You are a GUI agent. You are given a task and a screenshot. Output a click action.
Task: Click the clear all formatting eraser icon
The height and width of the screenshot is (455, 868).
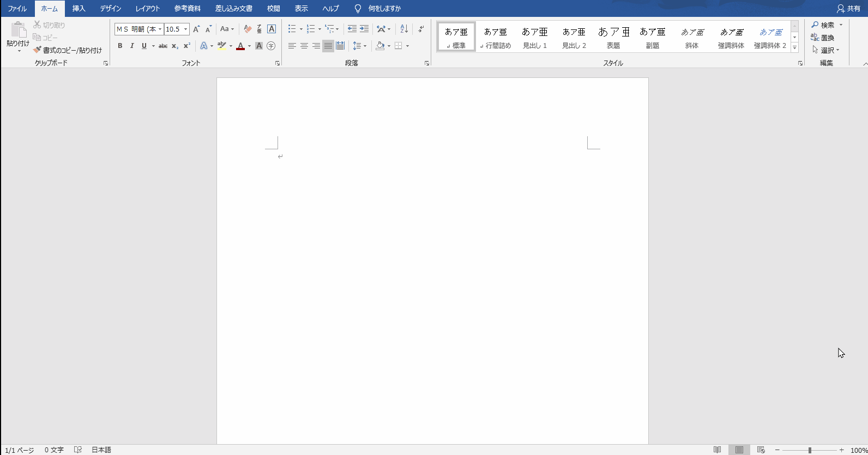tap(248, 29)
